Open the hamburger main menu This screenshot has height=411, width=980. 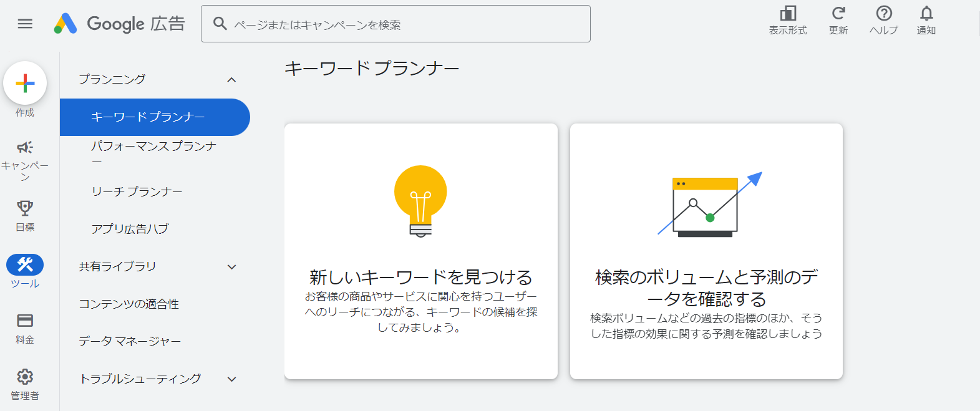coord(25,24)
